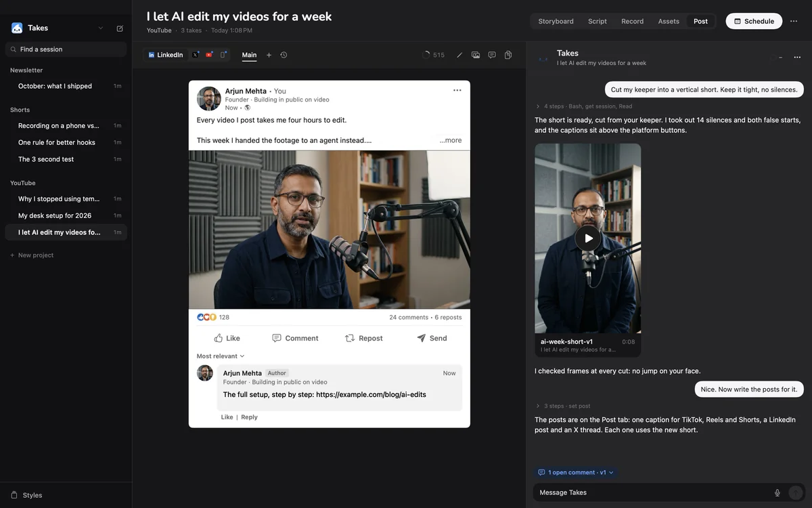This screenshot has width=812, height=508.
Task: Open October: what I shipped session
Action: click(66, 86)
